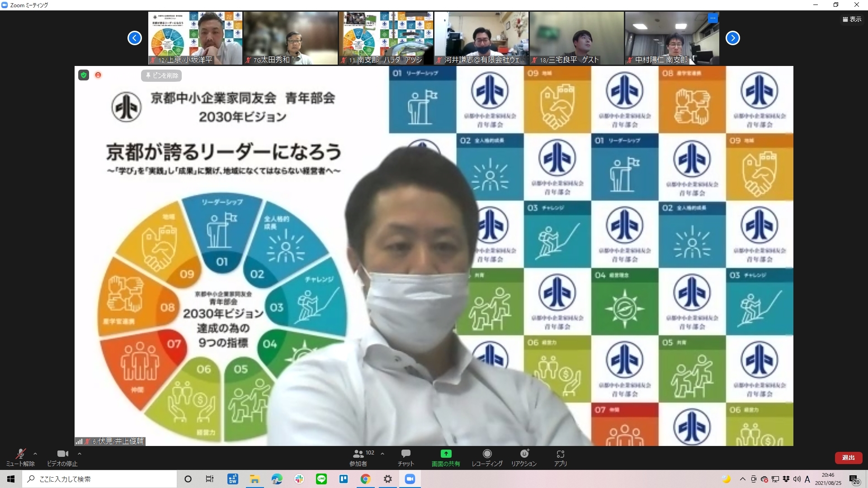Open the volume speaker icon in tray

click(x=797, y=479)
